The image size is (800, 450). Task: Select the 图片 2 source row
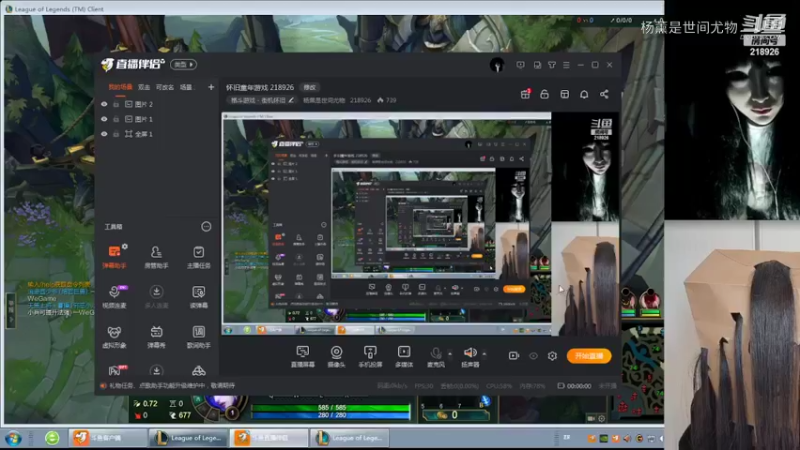(158, 104)
